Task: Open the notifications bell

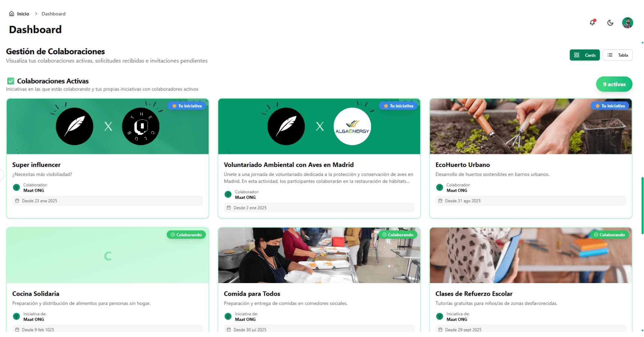Action: click(x=592, y=23)
